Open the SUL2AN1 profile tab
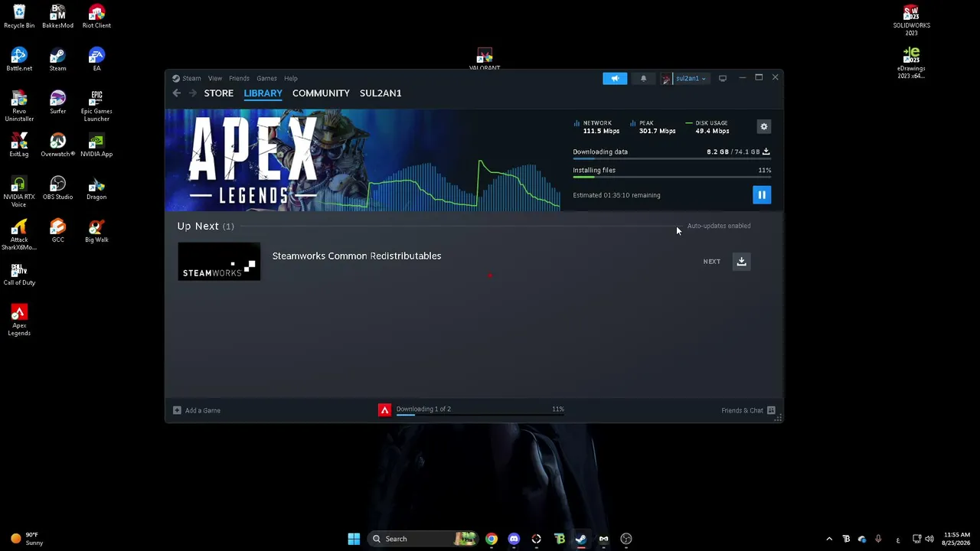 381,93
